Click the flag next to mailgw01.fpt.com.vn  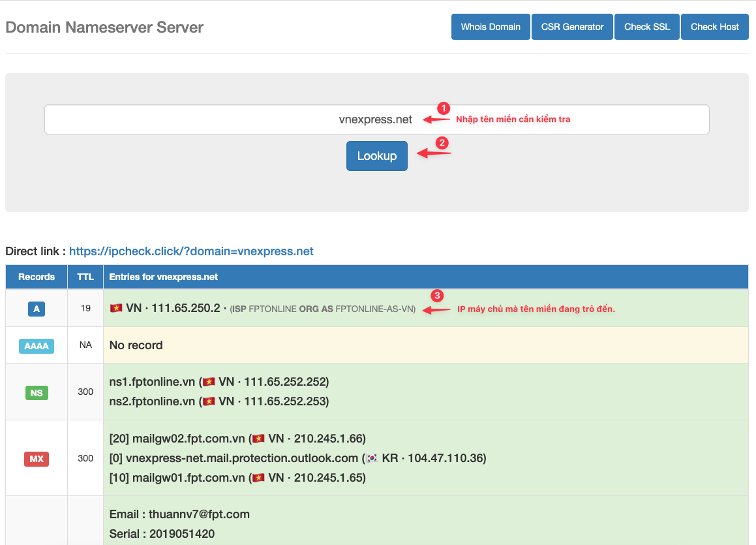258,478
